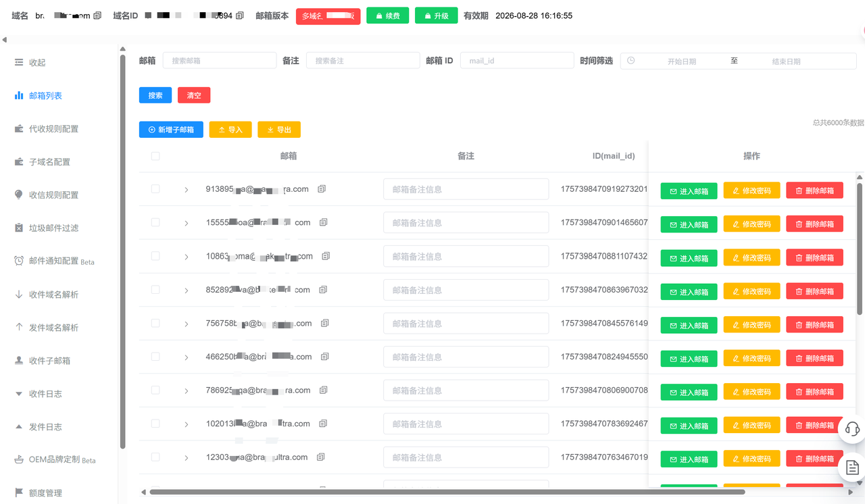Image resolution: width=865 pixels, height=504 pixels.
Task: Click copy icon next to domain name
Action: click(x=97, y=16)
